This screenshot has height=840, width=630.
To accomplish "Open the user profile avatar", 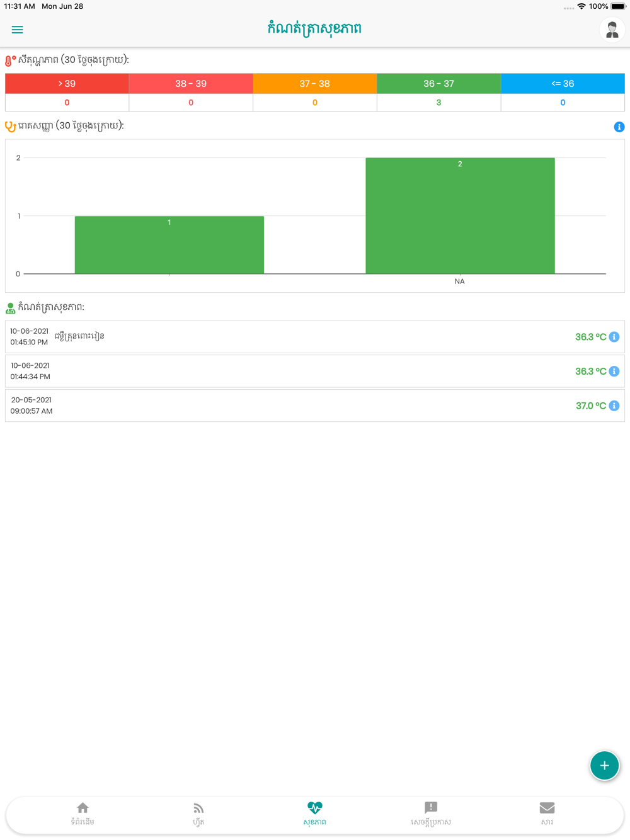I will click(611, 30).
